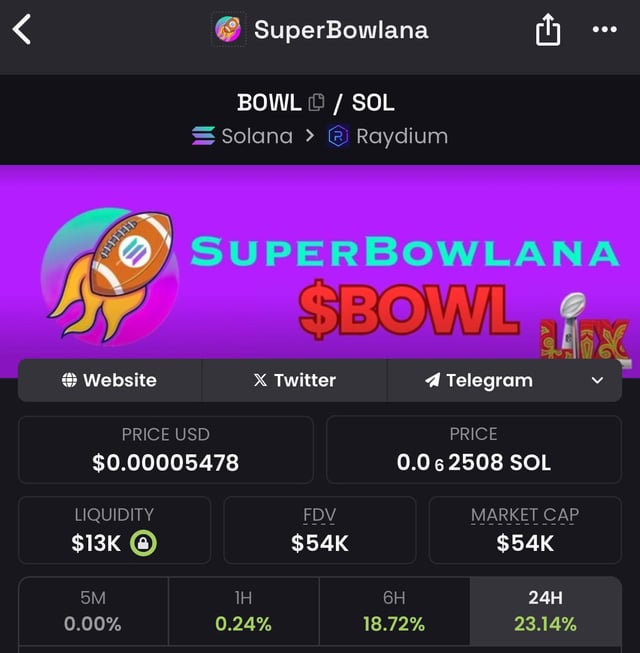
Task: Expand the social links chevron
Action: [x=597, y=380]
